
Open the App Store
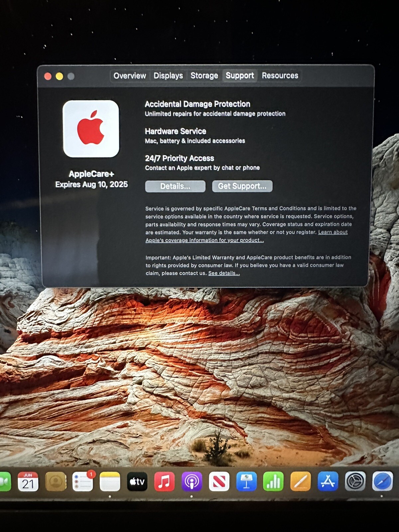point(328,481)
